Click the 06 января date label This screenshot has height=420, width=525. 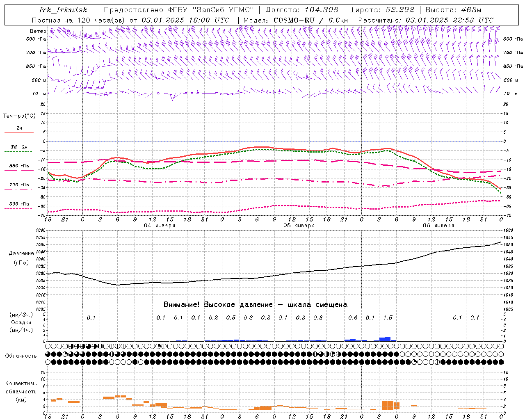click(x=438, y=226)
